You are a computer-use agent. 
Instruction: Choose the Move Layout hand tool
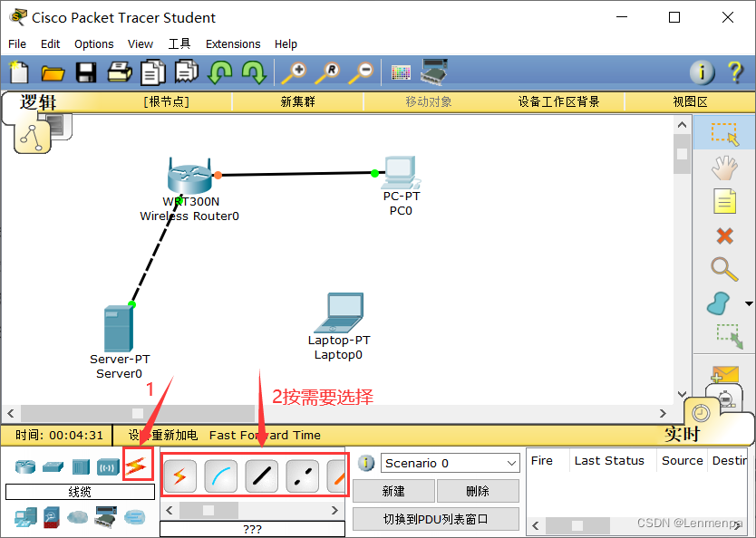pos(724,168)
